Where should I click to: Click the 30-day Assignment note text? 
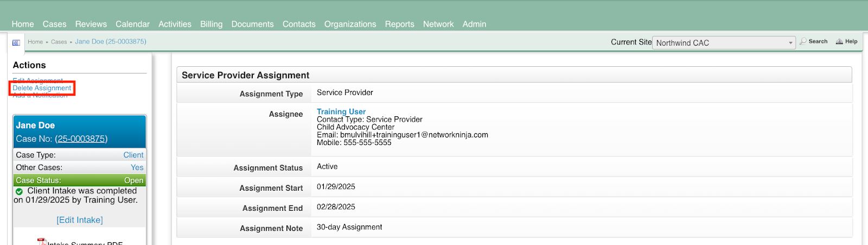[349, 227]
